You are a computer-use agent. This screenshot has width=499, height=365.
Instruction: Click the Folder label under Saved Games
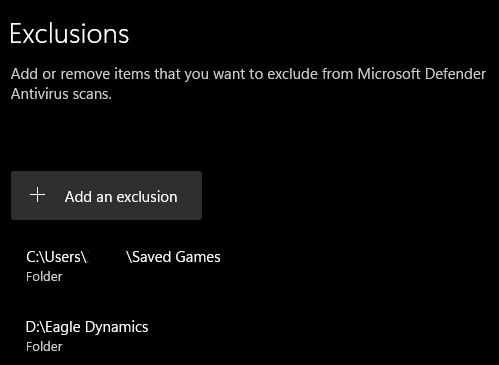click(x=44, y=277)
